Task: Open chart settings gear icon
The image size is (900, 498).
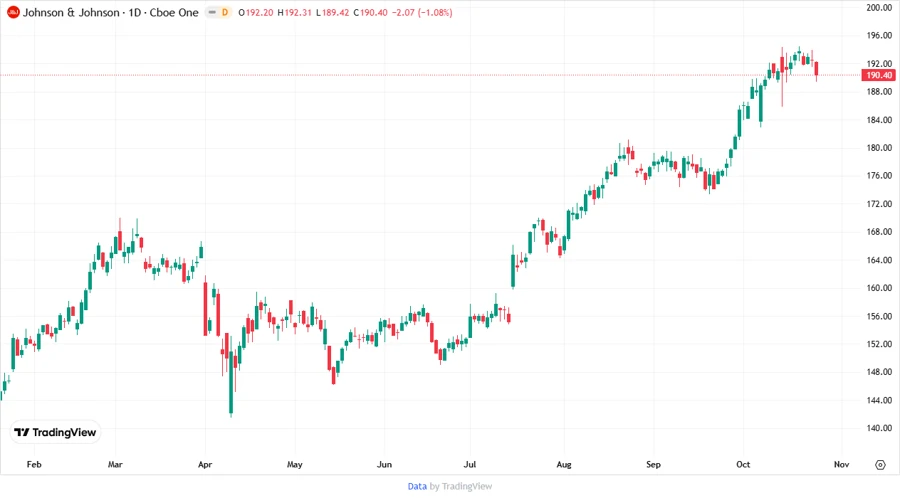Action: [x=880, y=465]
